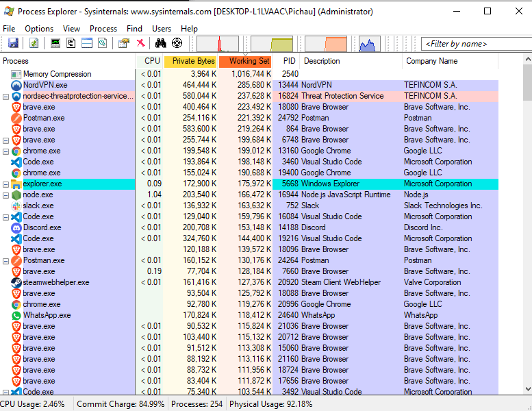Image resolution: width=532 pixels, height=411 pixels.
Task: Click the Memory Compression process icon
Action: (16, 74)
